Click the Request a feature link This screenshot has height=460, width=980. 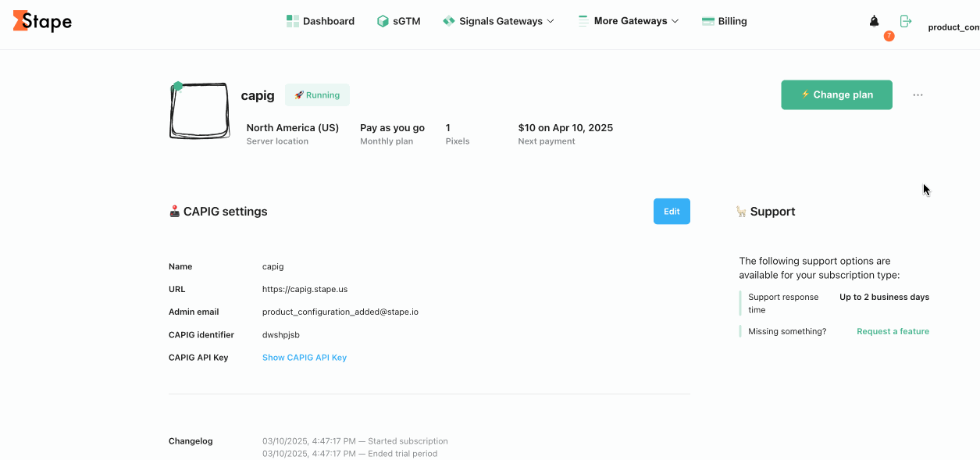[893, 331]
